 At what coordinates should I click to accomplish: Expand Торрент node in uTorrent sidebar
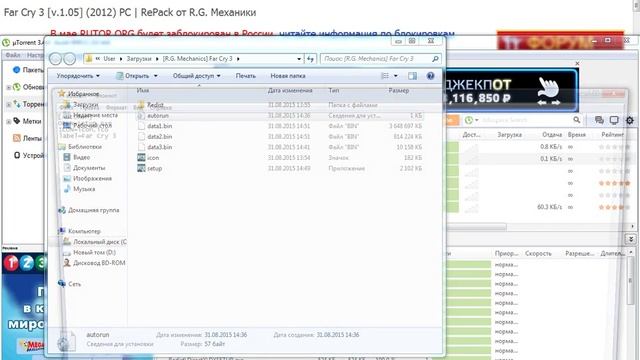[9, 105]
